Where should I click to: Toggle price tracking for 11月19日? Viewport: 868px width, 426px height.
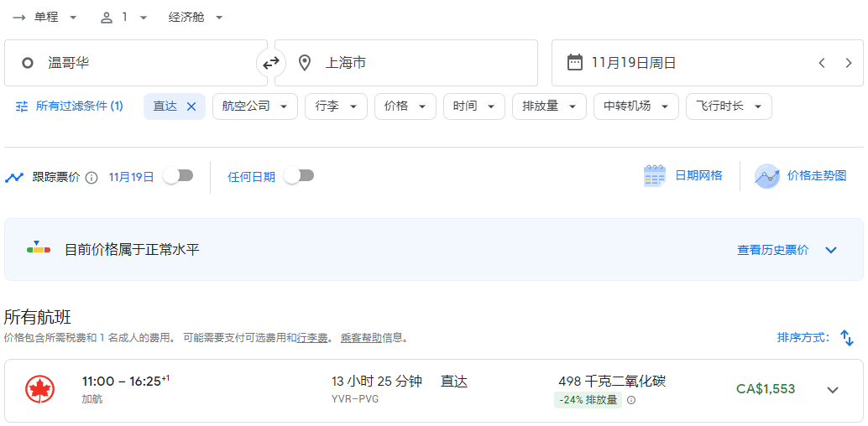click(178, 176)
